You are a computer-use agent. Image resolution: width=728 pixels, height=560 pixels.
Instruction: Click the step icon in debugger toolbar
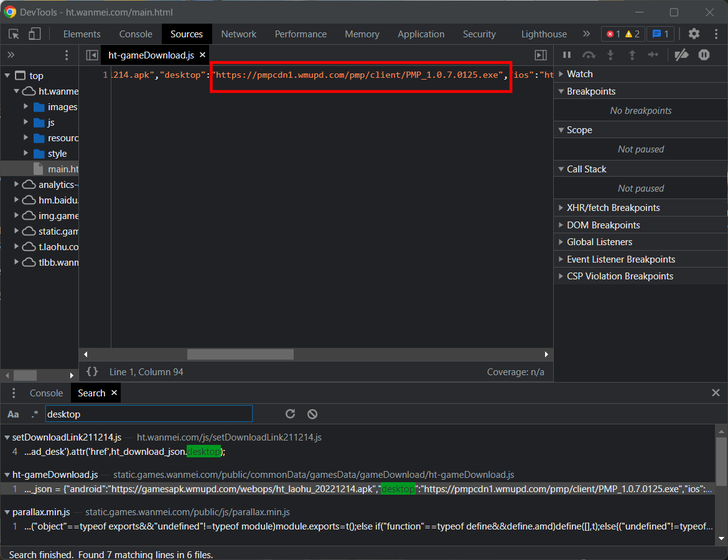pos(653,55)
